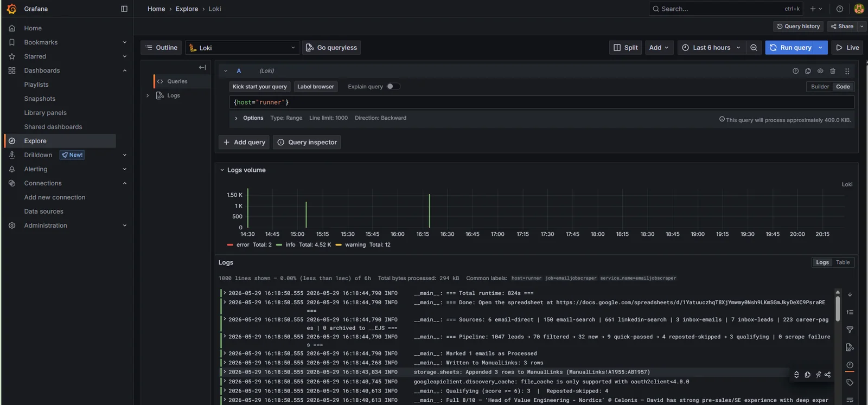Click the zoom out time range icon
This screenshot has height=405, width=868.
pyautogui.click(x=754, y=48)
